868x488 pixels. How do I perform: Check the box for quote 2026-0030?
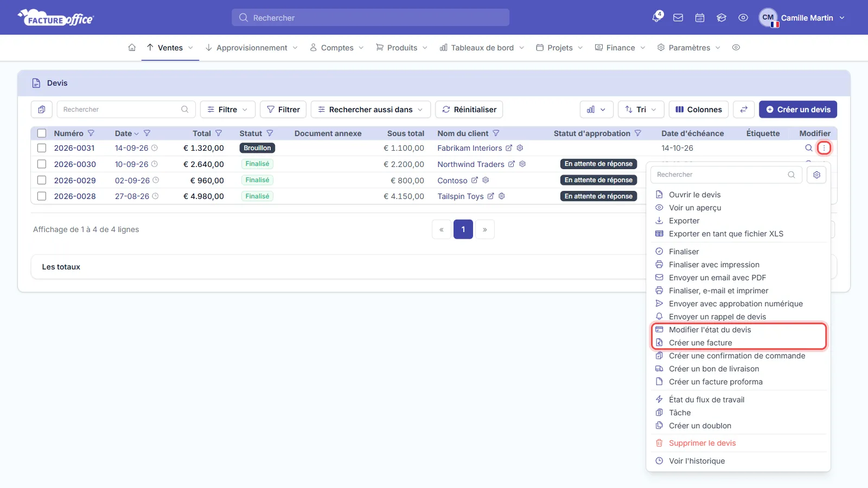[x=42, y=164]
